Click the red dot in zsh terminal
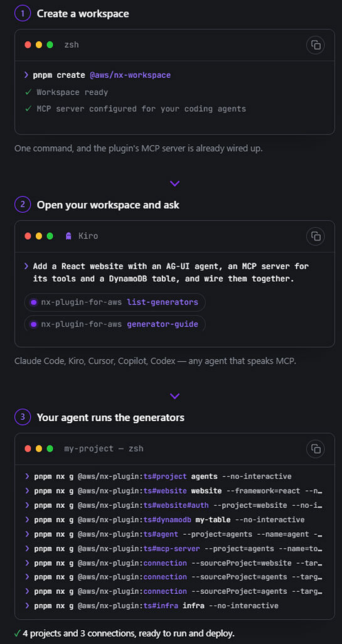This screenshot has height=644, width=342. pos(28,45)
